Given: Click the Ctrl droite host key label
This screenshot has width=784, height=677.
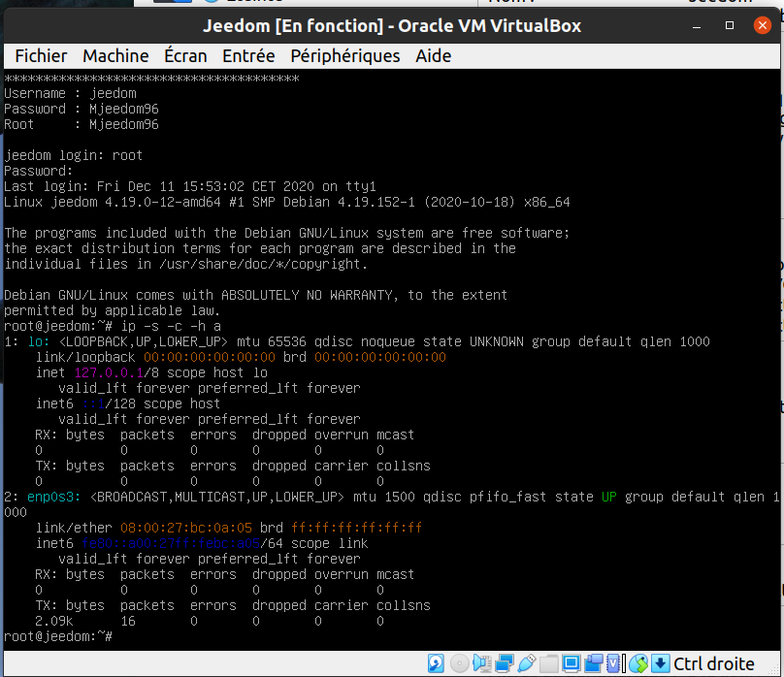Looking at the screenshot, I should [714, 664].
